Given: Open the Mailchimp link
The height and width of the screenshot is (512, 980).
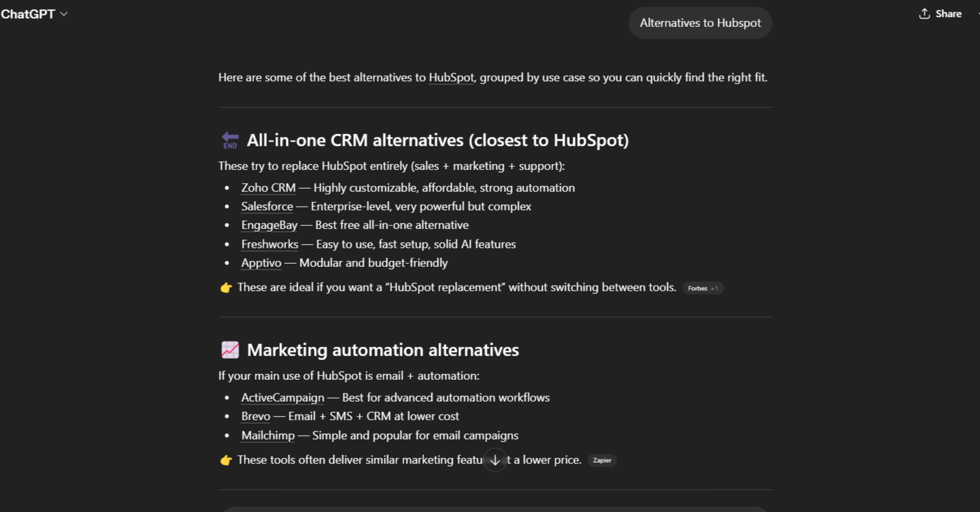Looking at the screenshot, I should 268,435.
